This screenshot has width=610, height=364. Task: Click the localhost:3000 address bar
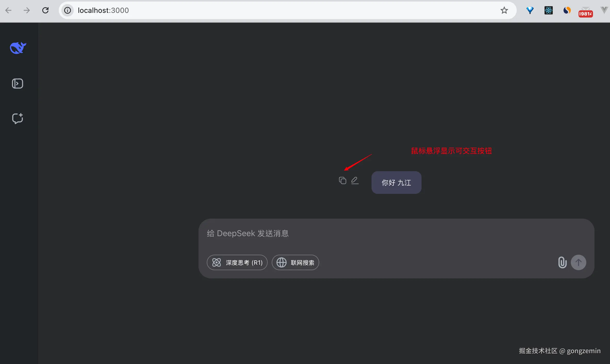(258, 10)
